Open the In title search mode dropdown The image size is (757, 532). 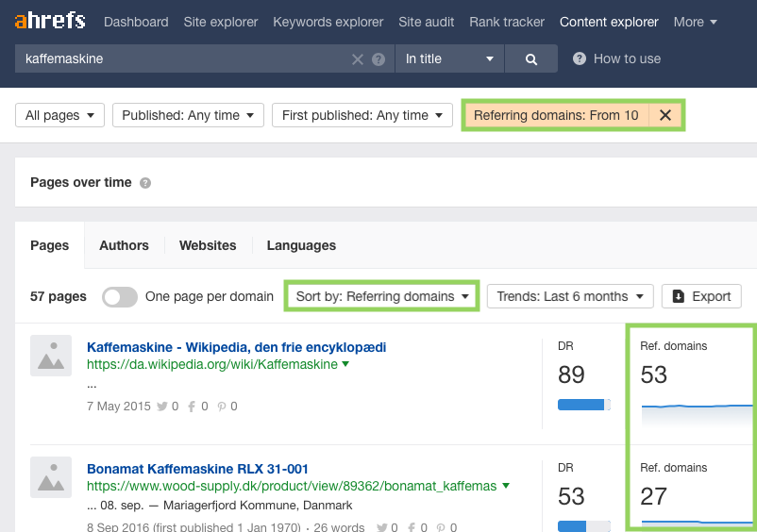click(449, 58)
